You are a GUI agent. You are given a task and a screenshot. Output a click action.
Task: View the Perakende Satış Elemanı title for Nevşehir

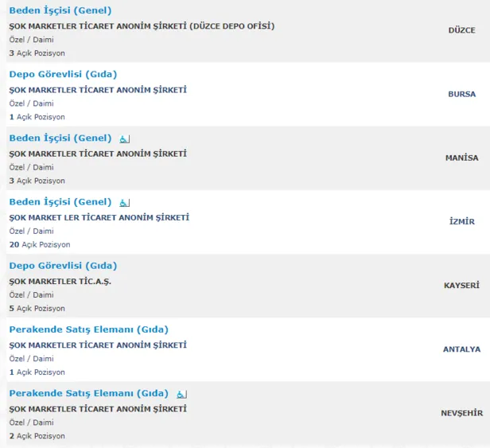[88, 393]
